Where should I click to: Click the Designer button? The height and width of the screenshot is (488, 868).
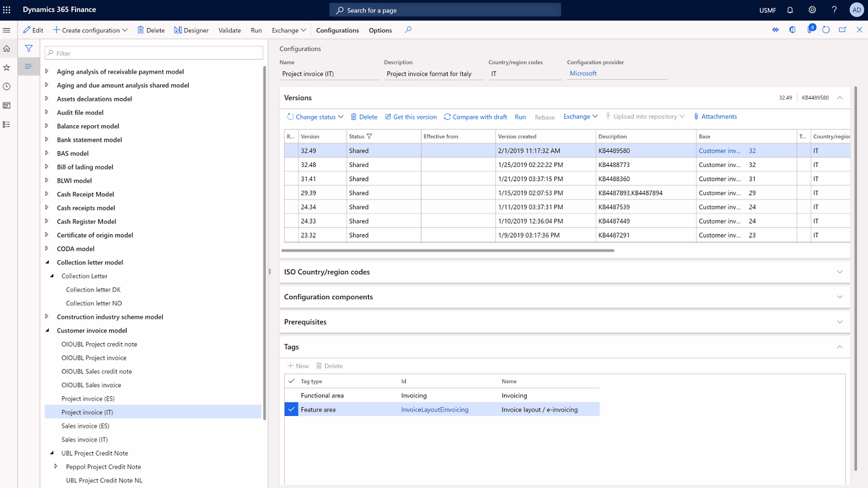(191, 30)
